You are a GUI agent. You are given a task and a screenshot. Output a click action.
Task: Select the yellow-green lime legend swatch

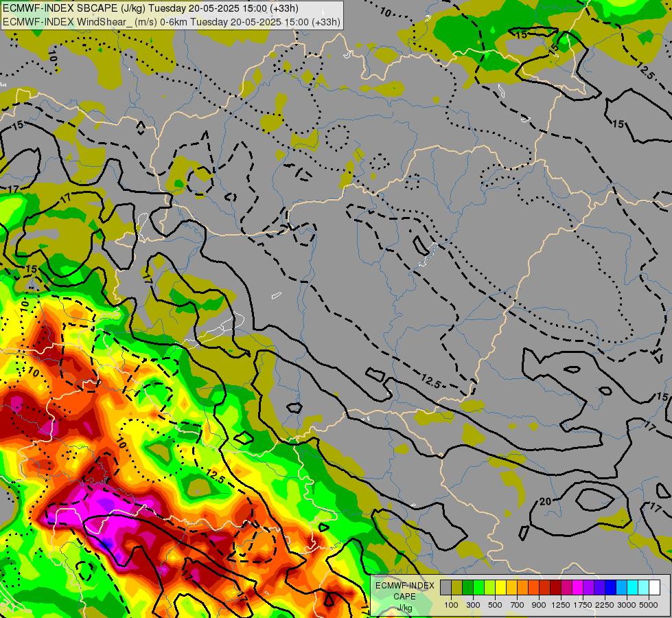point(490,587)
